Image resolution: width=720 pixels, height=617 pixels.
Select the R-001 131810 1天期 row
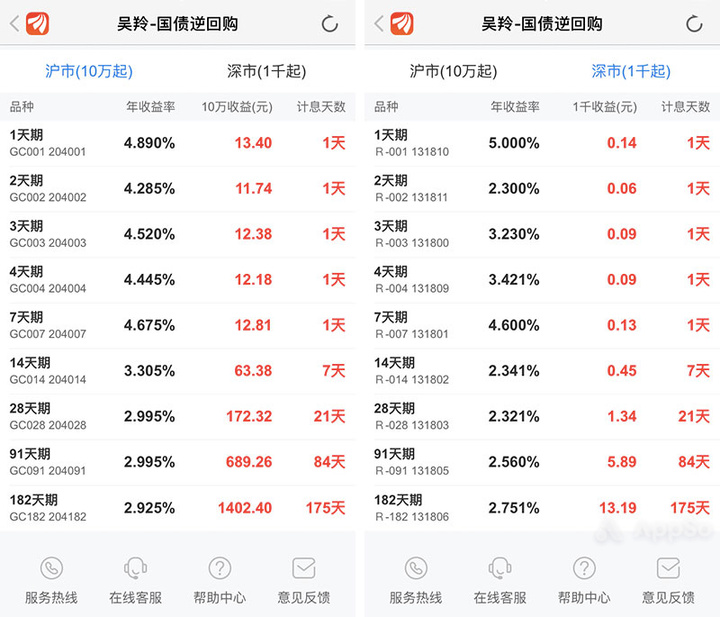[x=542, y=143]
